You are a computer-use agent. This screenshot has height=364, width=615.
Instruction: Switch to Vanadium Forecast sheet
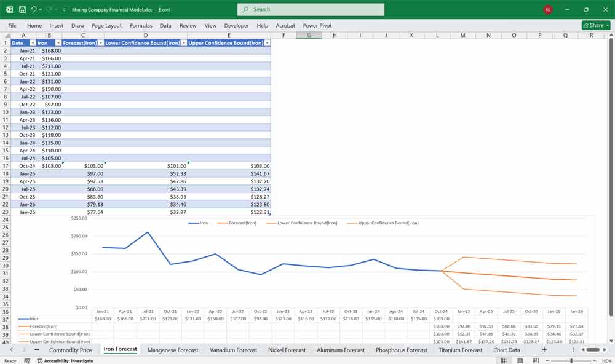pyautogui.click(x=233, y=350)
